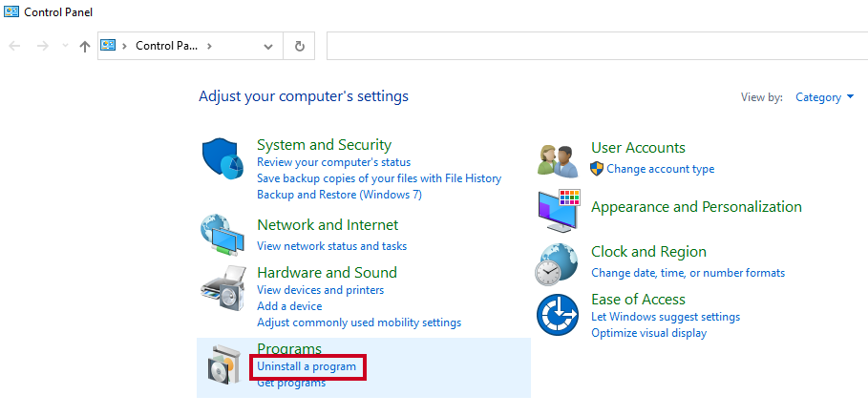Open User Accounts category
This screenshot has width=868, height=416.
638,148
